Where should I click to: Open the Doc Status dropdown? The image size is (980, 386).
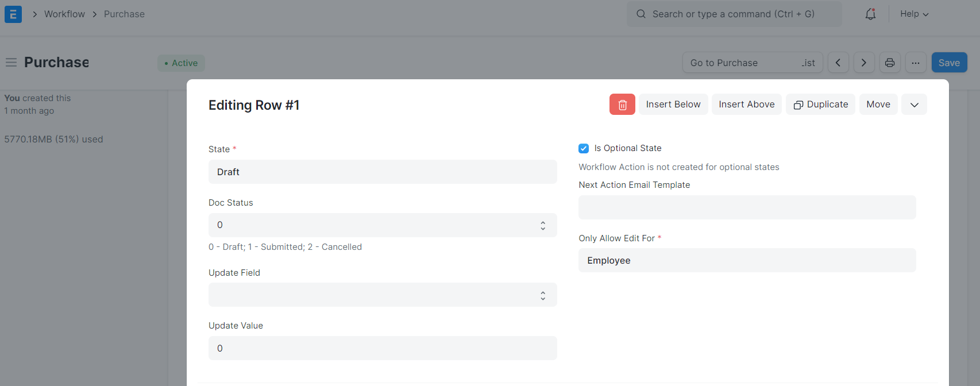(x=383, y=225)
